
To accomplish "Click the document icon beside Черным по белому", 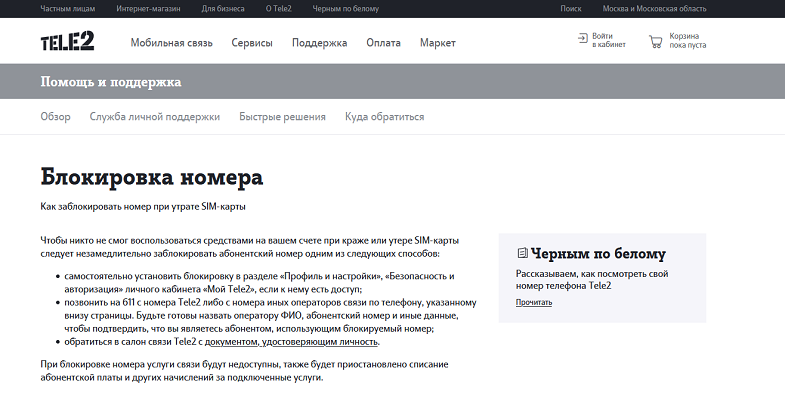I will coord(522,253).
